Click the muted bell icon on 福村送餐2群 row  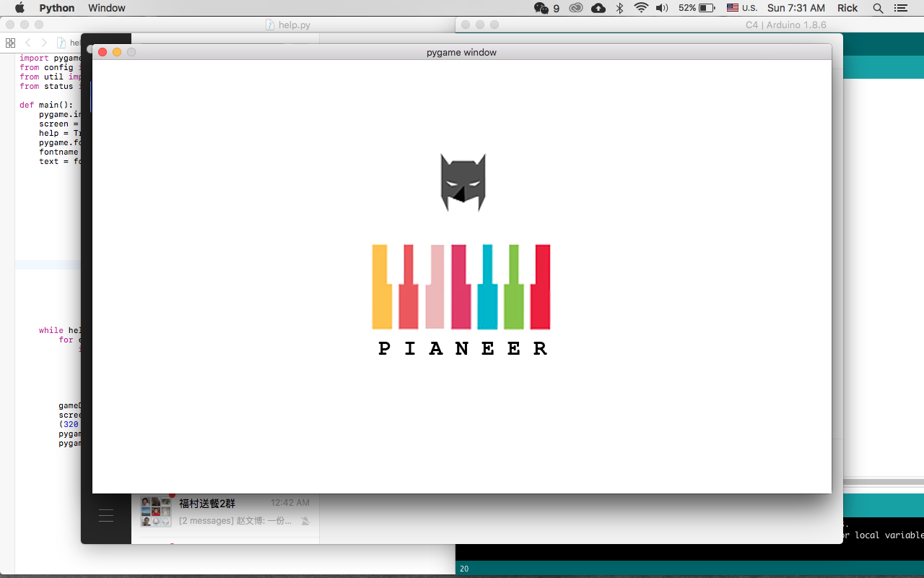305,521
